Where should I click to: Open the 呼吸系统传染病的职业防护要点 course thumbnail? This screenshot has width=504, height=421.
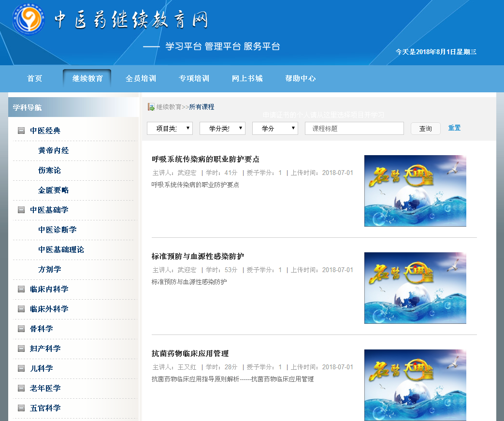tap(415, 190)
